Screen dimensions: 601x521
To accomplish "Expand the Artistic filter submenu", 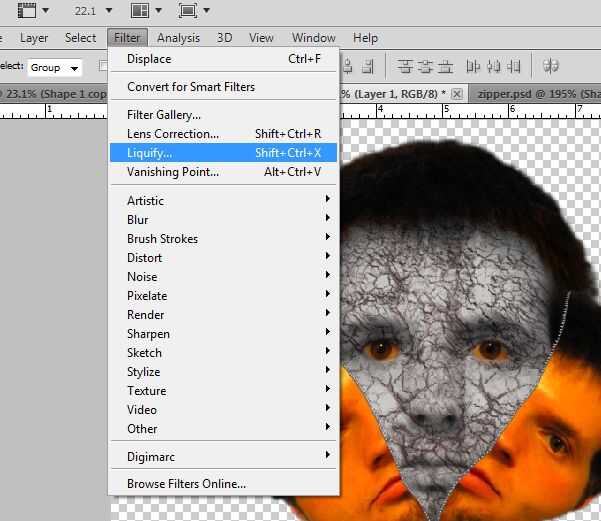I will pos(223,201).
